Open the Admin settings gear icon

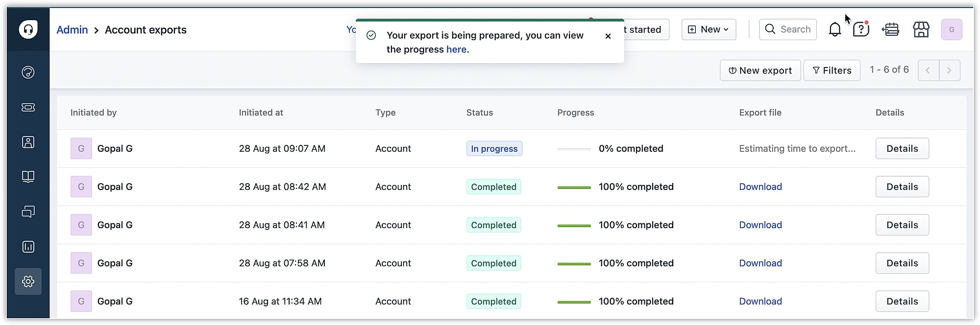28,281
